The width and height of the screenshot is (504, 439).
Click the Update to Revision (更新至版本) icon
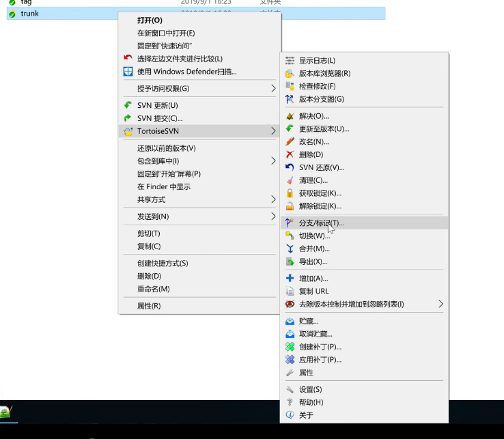[290, 129]
